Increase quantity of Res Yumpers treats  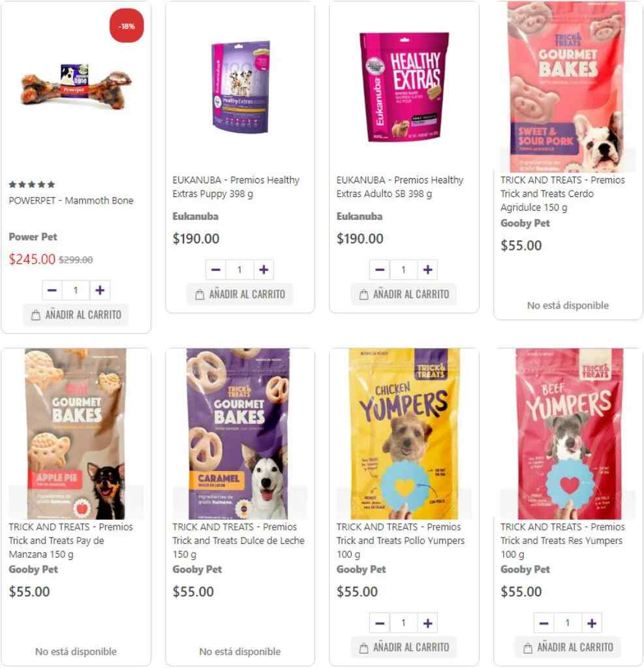pyautogui.click(x=592, y=623)
